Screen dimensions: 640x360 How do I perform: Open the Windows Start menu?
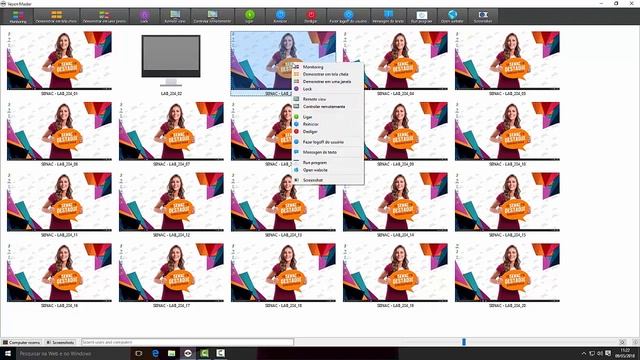8,353
